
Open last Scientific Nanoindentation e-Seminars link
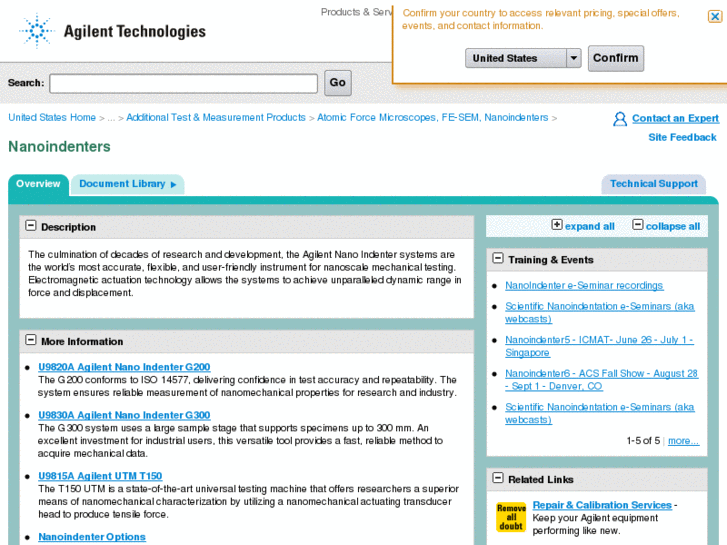click(x=599, y=414)
